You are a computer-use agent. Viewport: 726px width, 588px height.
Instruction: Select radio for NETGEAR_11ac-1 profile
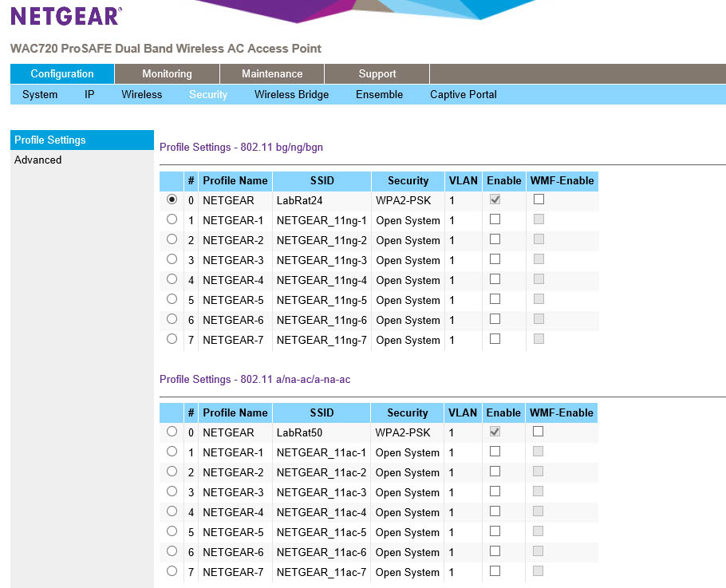172,451
